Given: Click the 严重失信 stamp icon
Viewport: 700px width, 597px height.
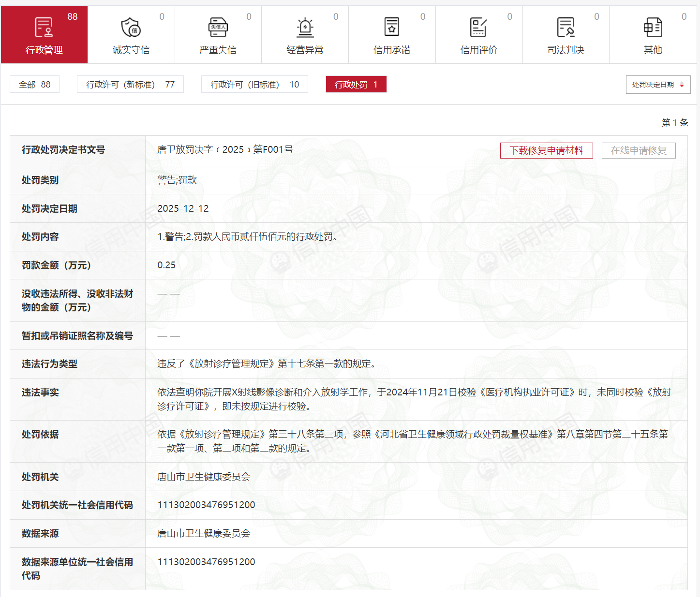Looking at the screenshot, I should pyautogui.click(x=218, y=27).
